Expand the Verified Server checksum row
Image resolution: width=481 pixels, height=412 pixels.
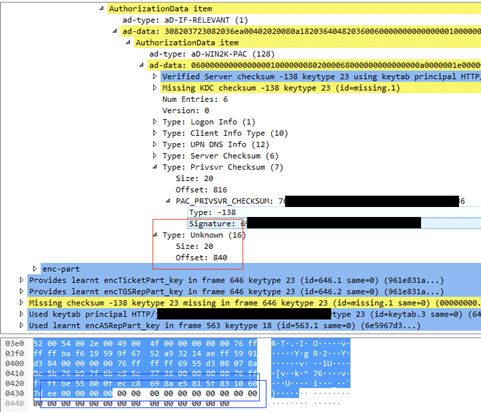point(155,76)
